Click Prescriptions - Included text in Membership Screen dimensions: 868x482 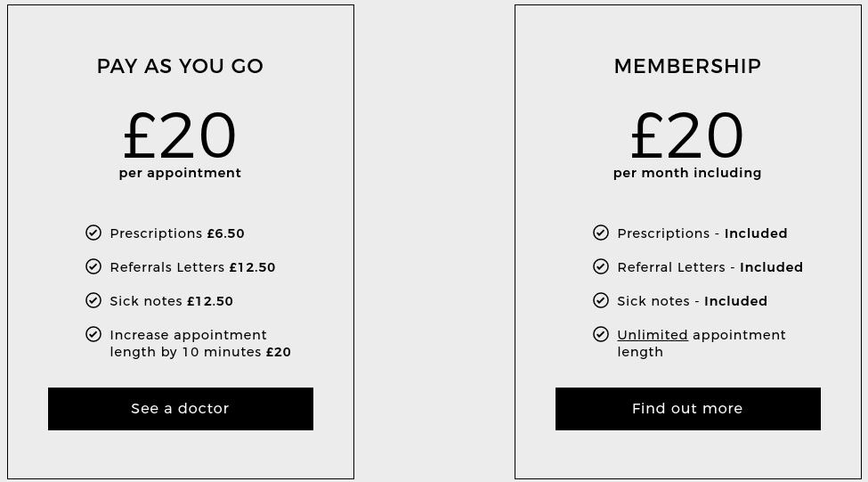[x=702, y=233]
